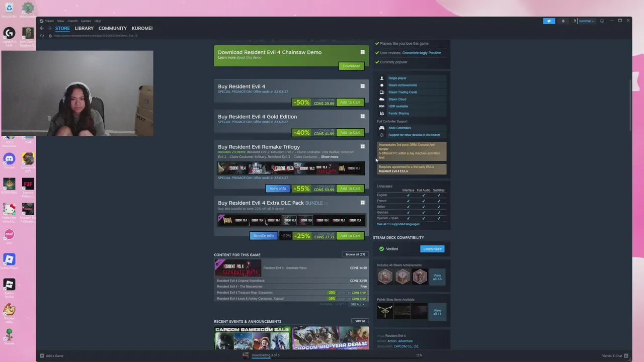Open Treasure Map: Expansion DLC row
The image size is (644, 362).
[x=291, y=293]
